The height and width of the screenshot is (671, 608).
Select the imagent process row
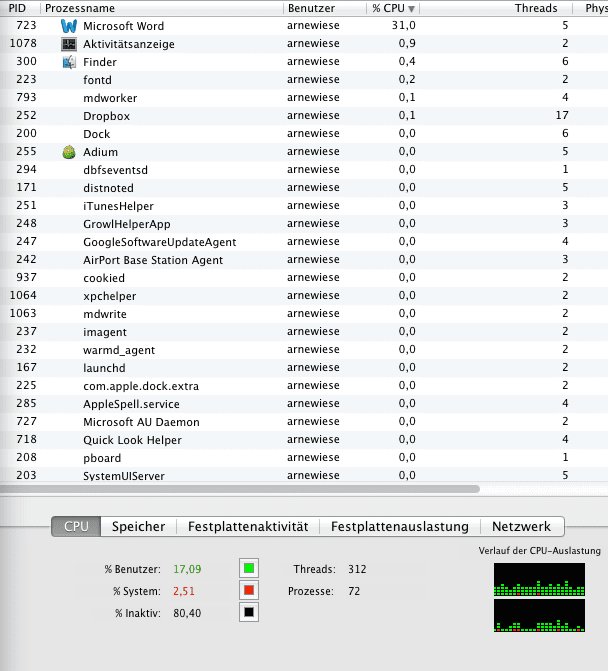point(304,332)
